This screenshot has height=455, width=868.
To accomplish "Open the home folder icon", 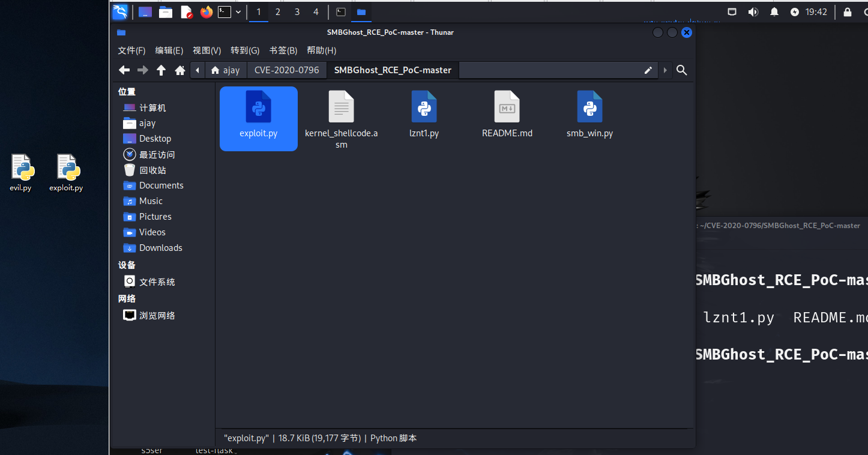I will pos(179,70).
